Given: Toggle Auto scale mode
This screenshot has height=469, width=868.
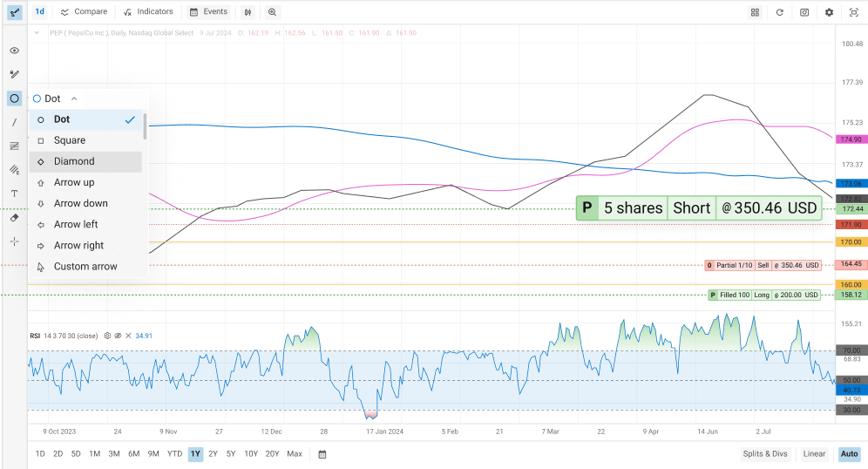Looking at the screenshot, I should click(x=848, y=454).
